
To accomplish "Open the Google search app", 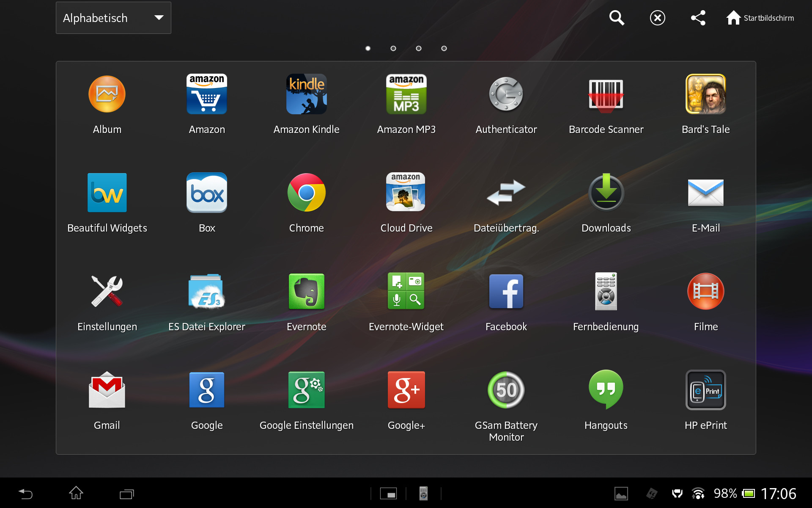I will 207,390.
